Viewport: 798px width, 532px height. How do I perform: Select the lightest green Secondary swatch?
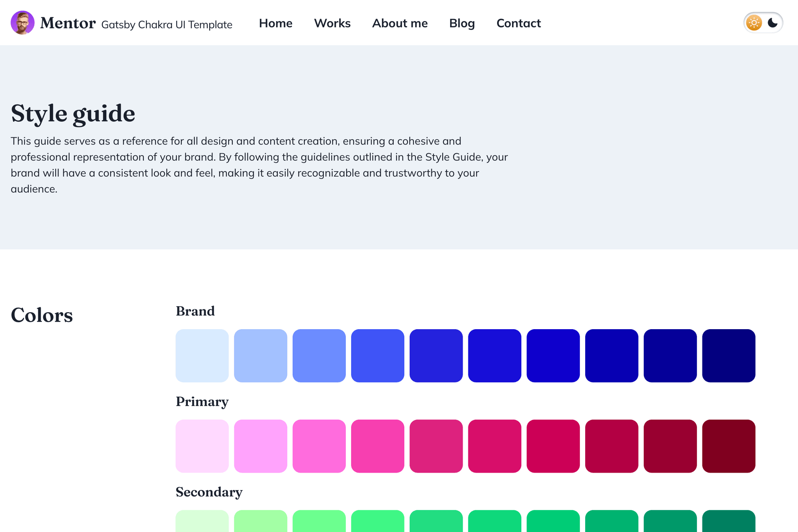click(x=202, y=521)
